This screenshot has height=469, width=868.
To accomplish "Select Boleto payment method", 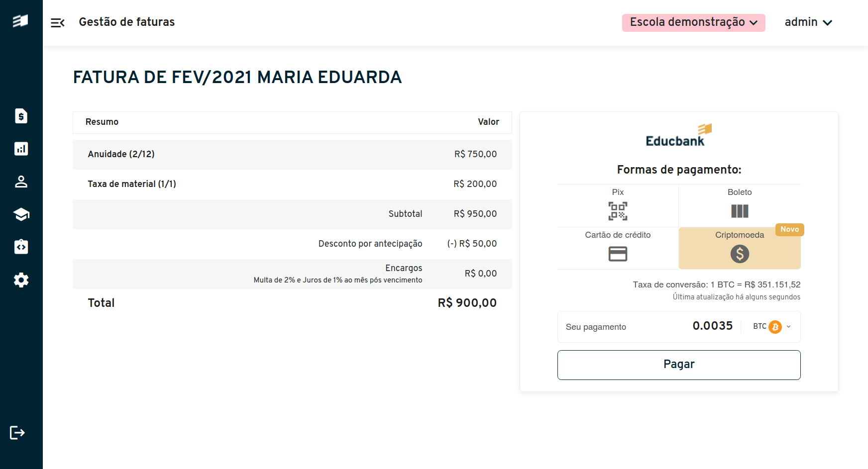I will (x=740, y=205).
